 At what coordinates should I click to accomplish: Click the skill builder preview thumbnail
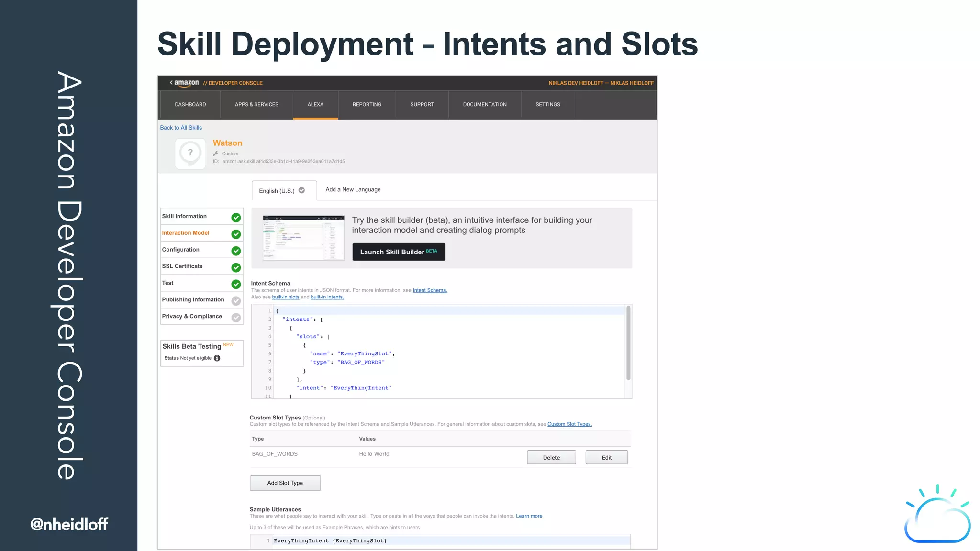[x=303, y=238]
